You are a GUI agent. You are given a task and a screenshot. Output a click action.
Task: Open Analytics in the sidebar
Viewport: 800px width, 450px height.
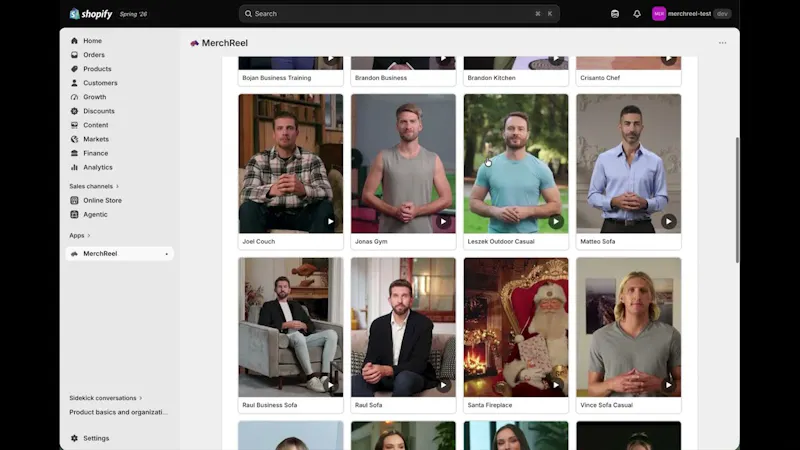click(98, 167)
